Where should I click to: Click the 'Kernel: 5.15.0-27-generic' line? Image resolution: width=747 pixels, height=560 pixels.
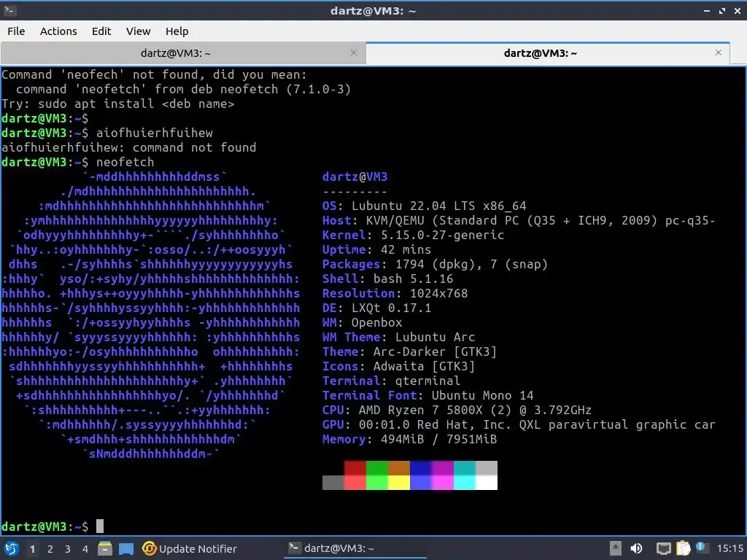pyautogui.click(x=413, y=236)
